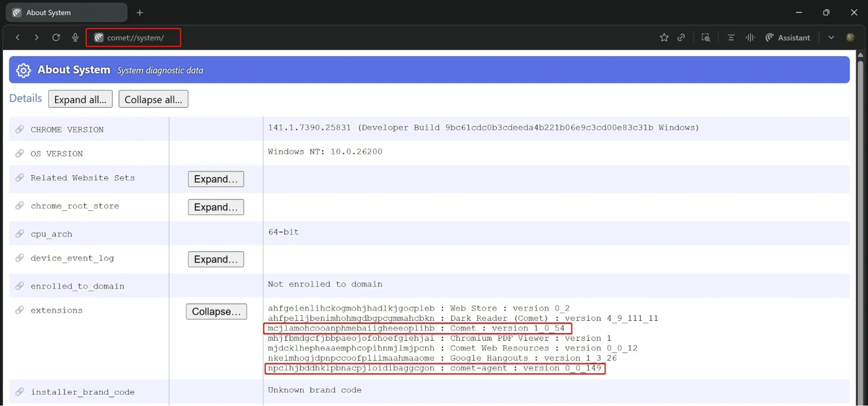Select the About System tab
868x406 pixels.
coord(66,13)
